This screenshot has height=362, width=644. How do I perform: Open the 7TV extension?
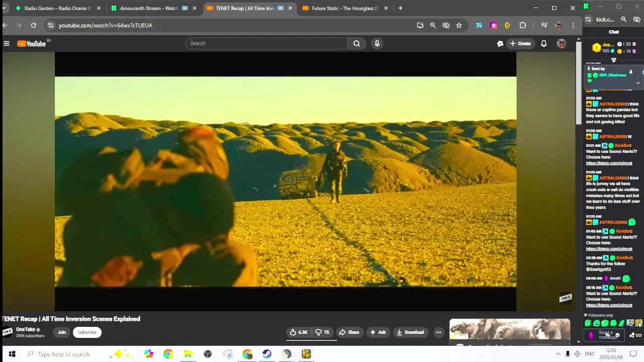[x=479, y=25]
